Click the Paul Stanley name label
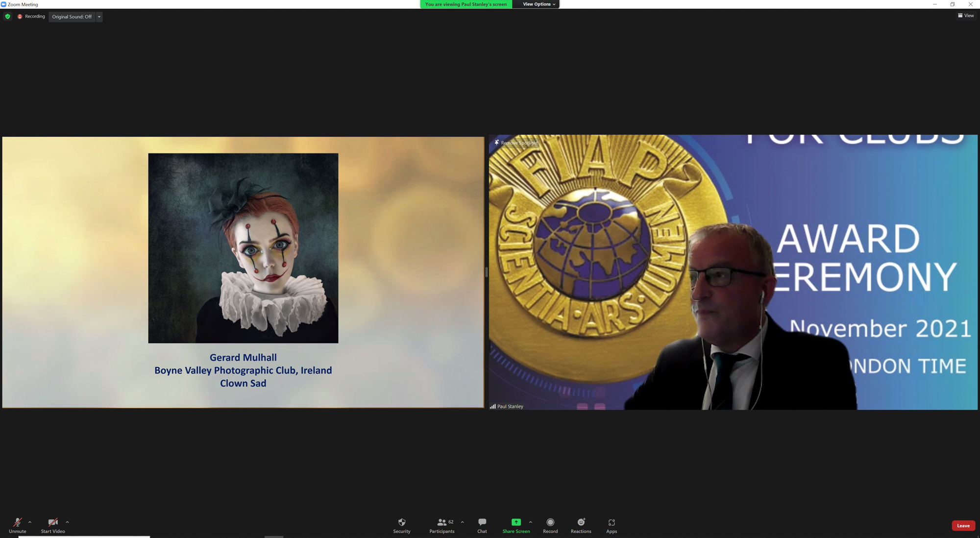 point(510,406)
